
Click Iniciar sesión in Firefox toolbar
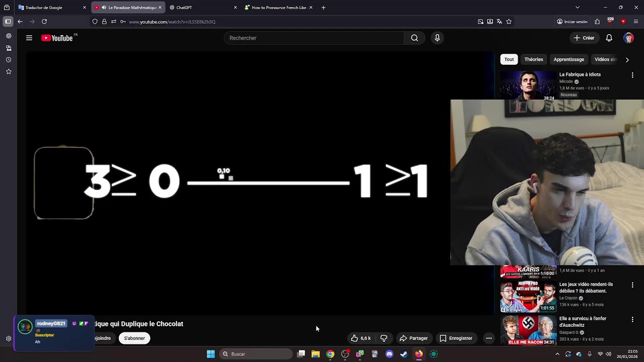[572, 22]
